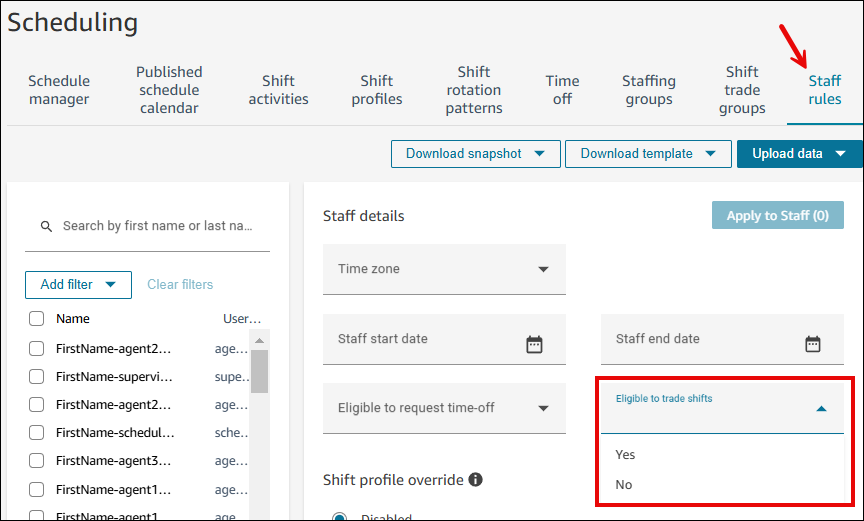This screenshot has height=521, width=864.
Task: Collapse the Eligible to trade shifts arrow
Action: [x=821, y=408]
